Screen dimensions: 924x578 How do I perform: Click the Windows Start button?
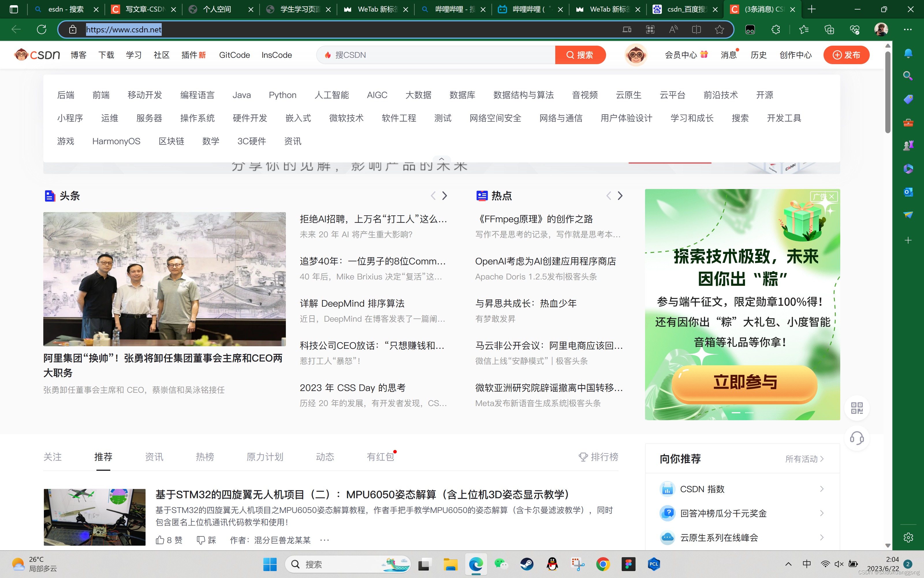270,564
